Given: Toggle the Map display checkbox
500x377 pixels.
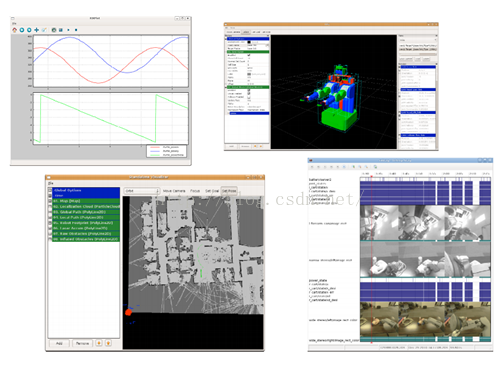Looking at the screenshot, I should pyautogui.click(x=50, y=201).
